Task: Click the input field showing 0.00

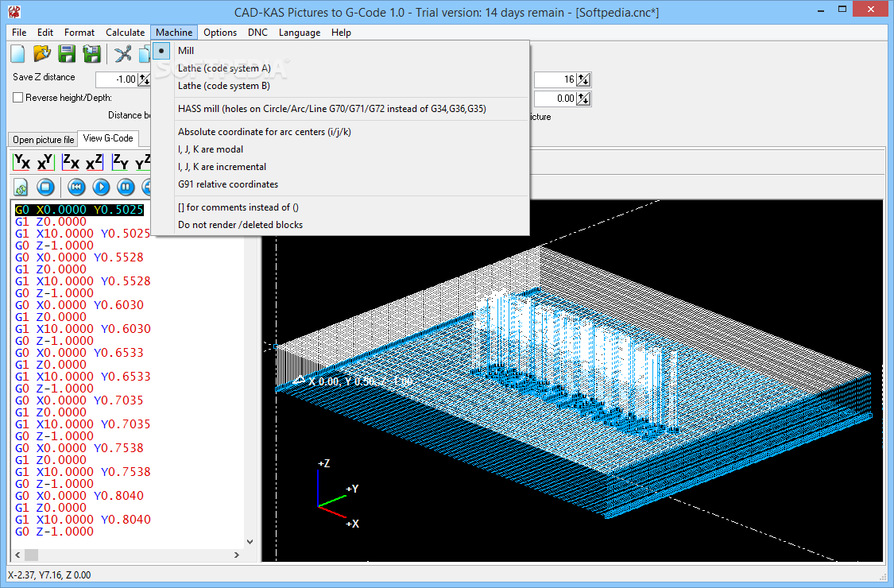Action: point(555,99)
